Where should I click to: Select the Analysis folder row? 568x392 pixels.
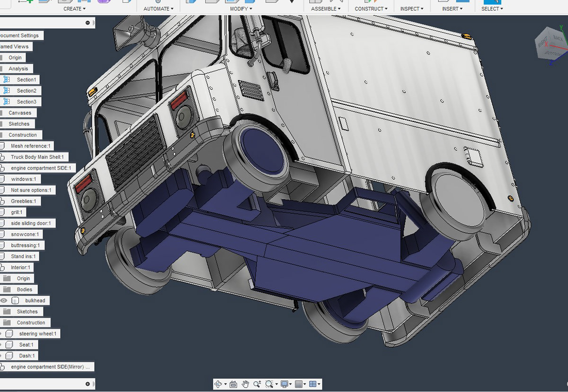click(16, 69)
